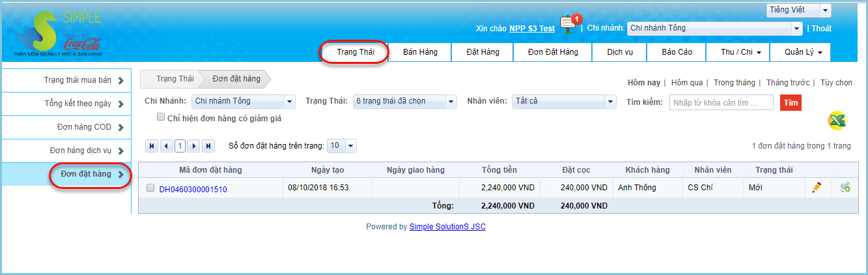Click the add-to-cart icon in order row
Viewport: 868px width, 275px height.
(845, 188)
